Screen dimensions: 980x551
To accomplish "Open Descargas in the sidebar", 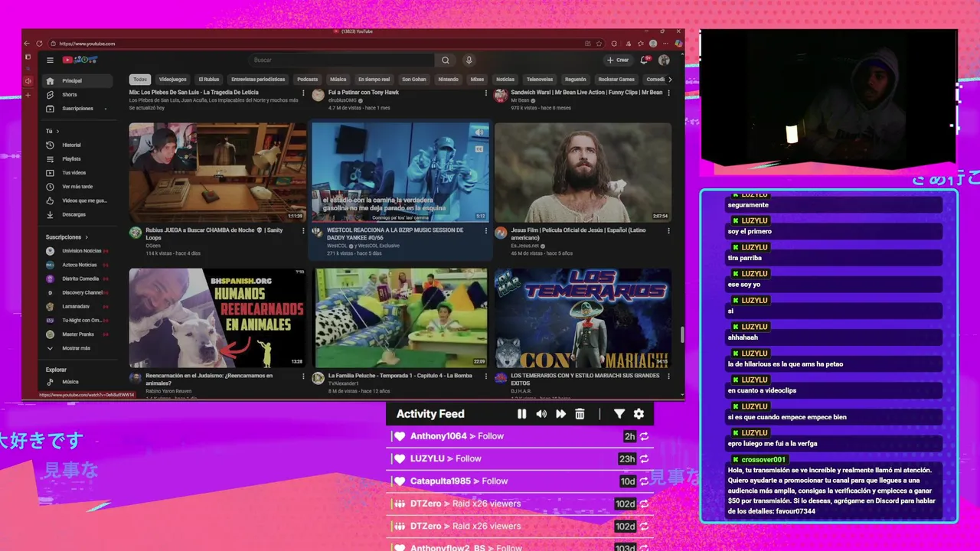I will (77, 214).
